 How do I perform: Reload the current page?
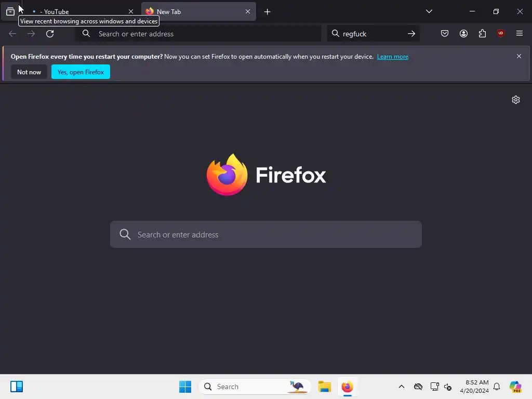pos(50,34)
